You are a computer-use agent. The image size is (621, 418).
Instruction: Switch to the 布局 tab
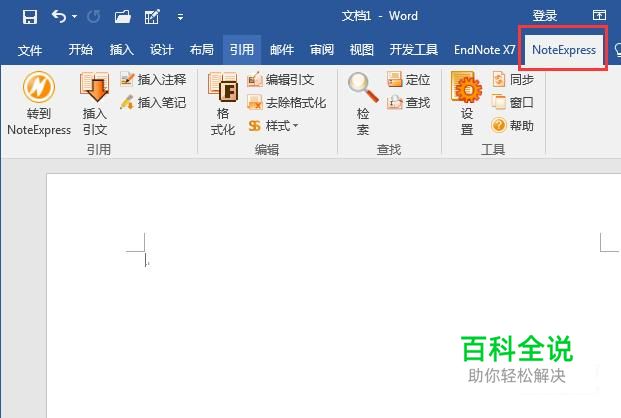pyautogui.click(x=202, y=50)
